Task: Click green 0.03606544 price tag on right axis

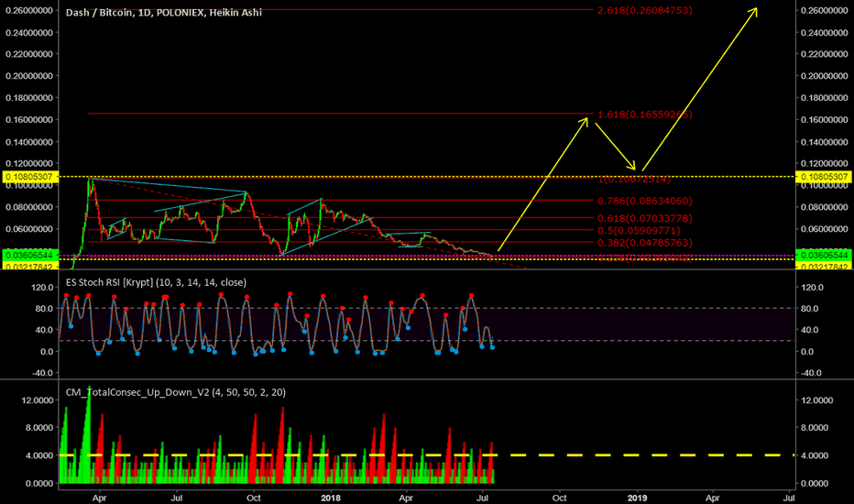Action: (x=824, y=255)
